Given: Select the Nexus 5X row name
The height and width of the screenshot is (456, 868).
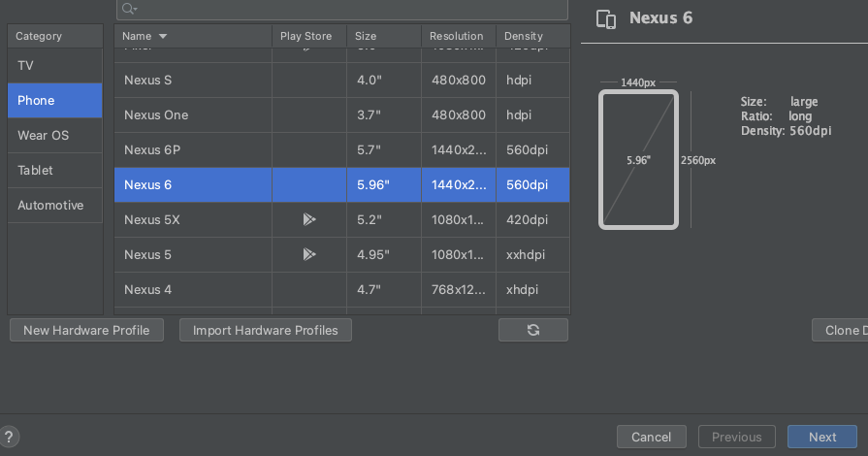Looking at the screenshot, I should (x=151, y=219).
